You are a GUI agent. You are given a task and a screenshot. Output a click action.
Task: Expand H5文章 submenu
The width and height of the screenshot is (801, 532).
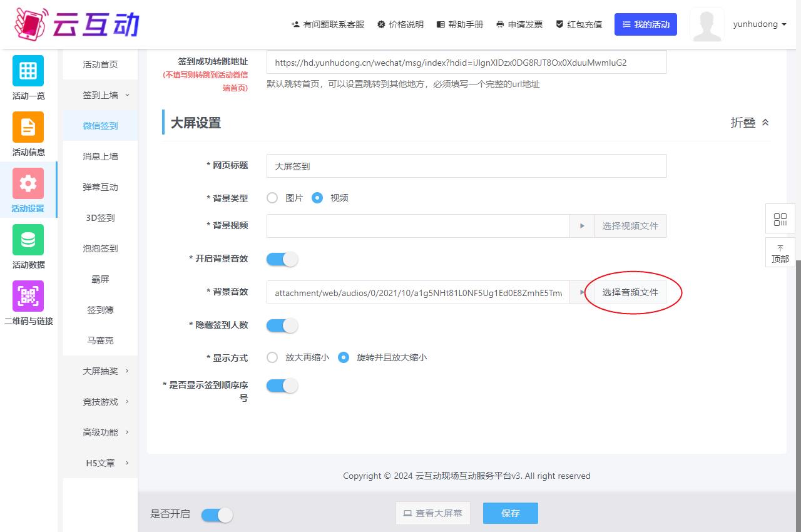coord(100,463)
